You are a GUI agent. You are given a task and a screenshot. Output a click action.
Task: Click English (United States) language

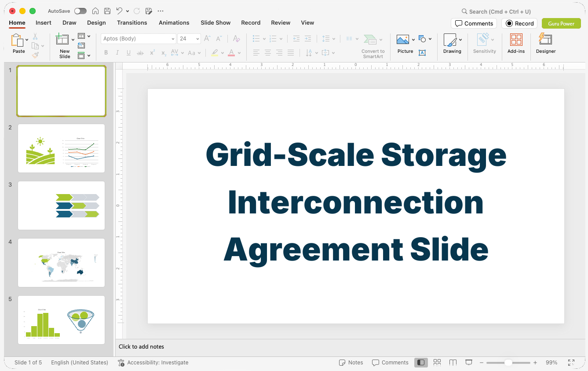point(80,363)
